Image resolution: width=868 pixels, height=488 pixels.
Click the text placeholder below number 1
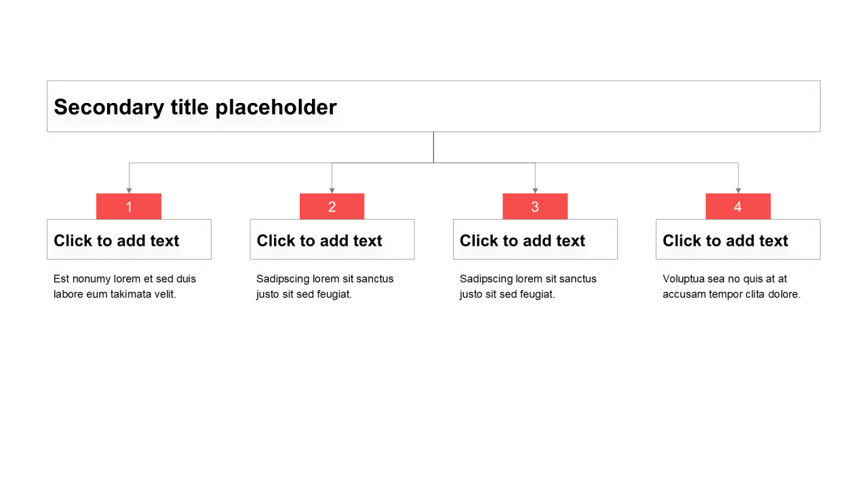tap(129, 239)
